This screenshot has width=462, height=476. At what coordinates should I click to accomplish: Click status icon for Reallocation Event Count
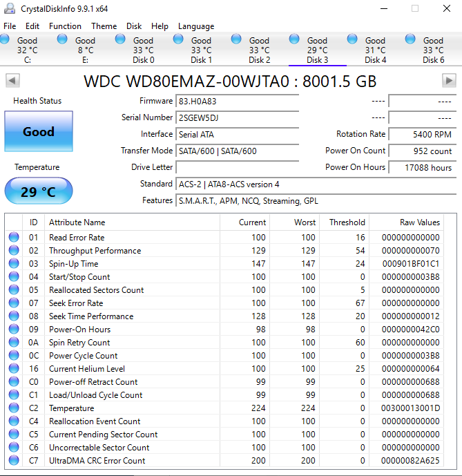coord(14,421)
